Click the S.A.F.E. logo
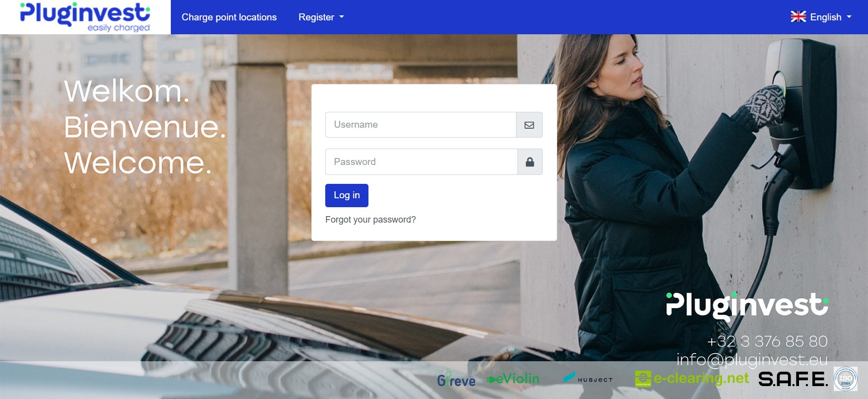 pos(793,379)
